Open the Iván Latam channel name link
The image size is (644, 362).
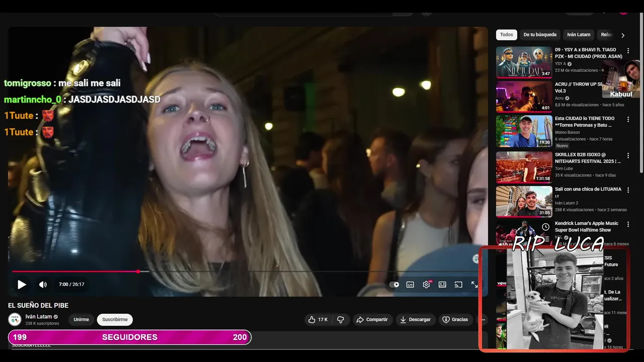[x=39, y=317]
